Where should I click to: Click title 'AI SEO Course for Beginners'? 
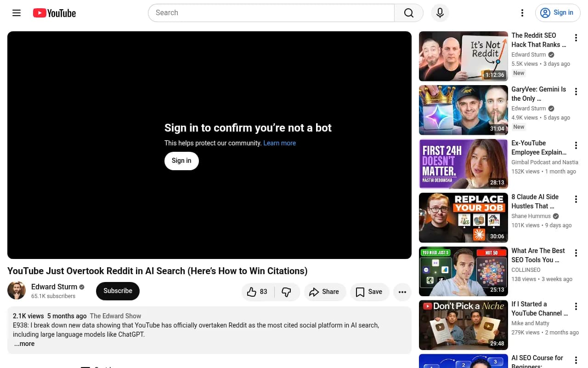537,362
